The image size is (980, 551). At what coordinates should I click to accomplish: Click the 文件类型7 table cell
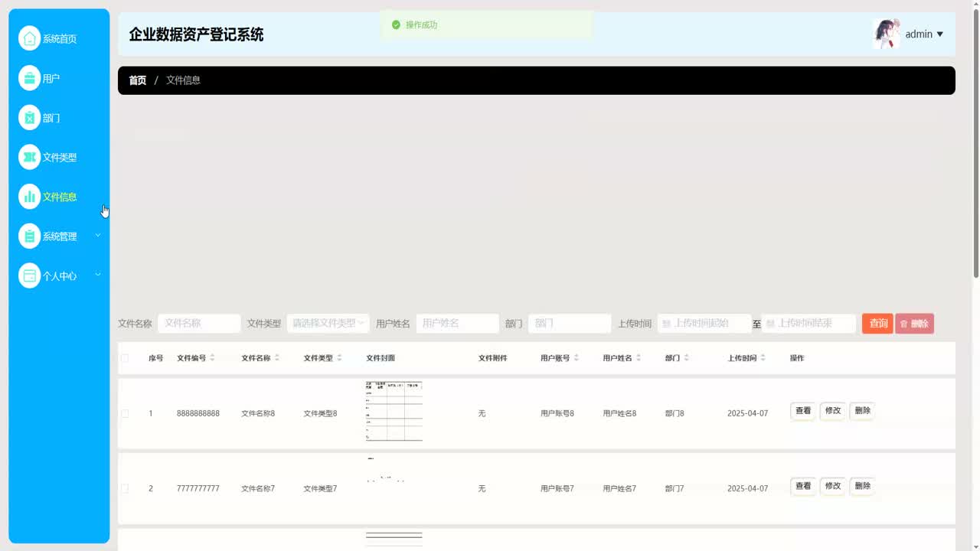click(320, 488)
